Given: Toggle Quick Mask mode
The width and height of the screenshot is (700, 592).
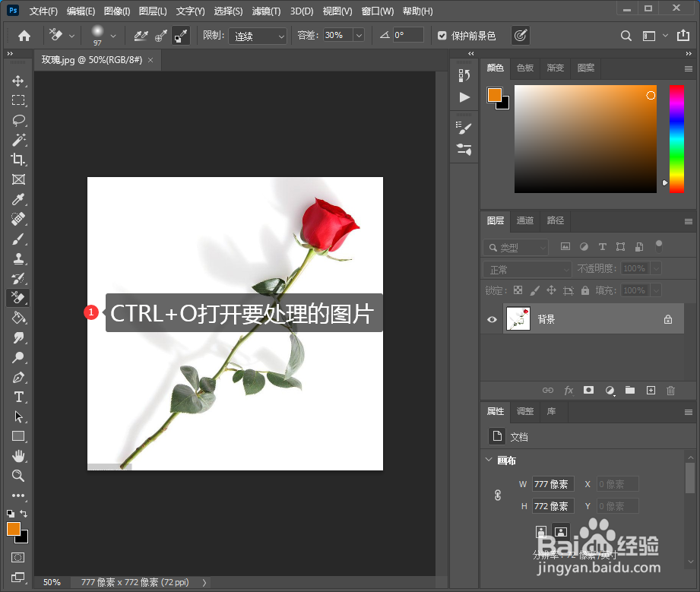Looking at the screenshot, I should [18, 557].
